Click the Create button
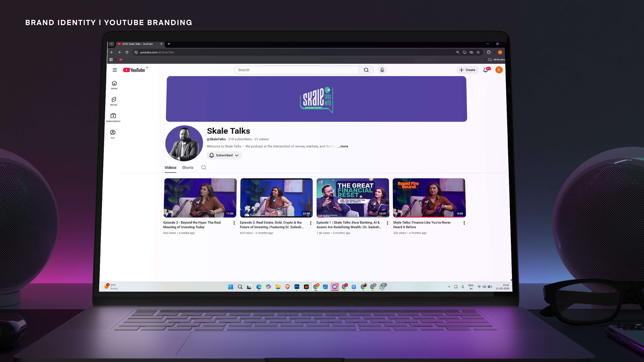644x362 pixels. (467, 70)
